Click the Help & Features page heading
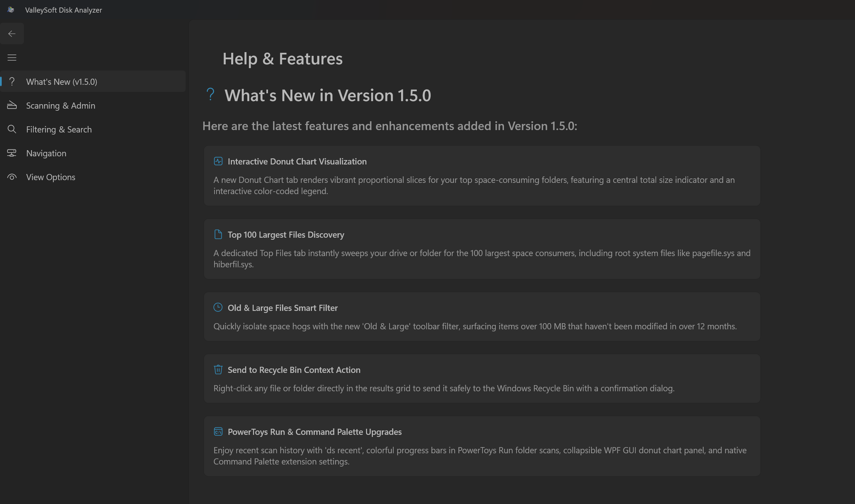The width and height of the screenshot is (855, 504). coord(282,59)
